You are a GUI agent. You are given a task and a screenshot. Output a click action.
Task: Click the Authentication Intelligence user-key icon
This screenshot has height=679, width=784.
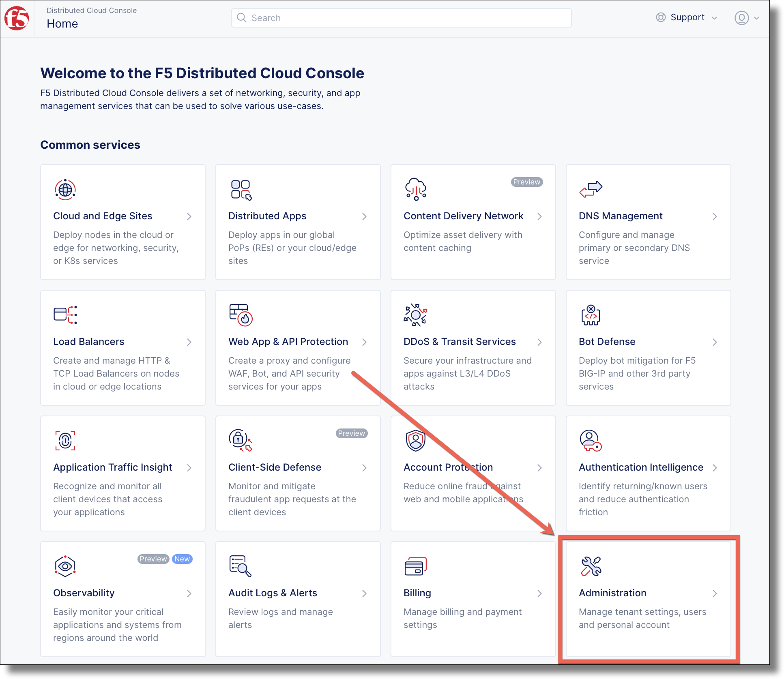pos(591,441)
